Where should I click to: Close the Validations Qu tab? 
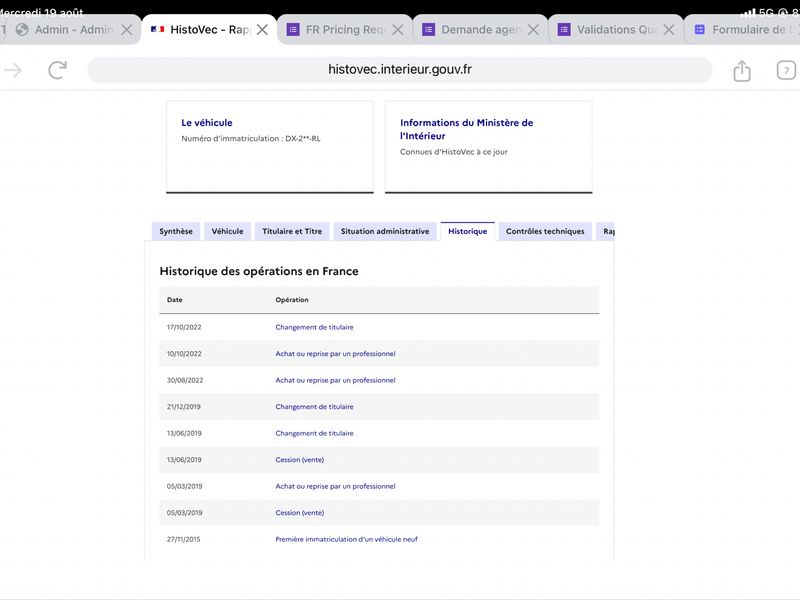[x=669, y=30]
